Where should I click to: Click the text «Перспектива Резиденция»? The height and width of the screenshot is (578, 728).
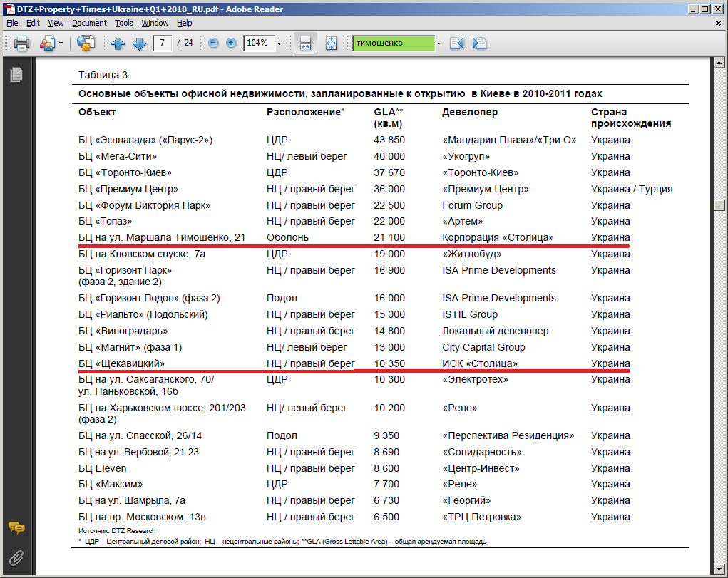(x=508, y=435)
